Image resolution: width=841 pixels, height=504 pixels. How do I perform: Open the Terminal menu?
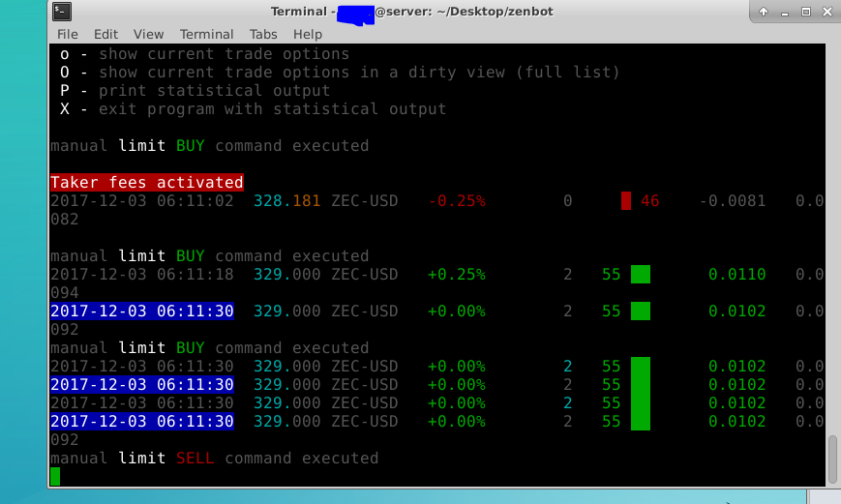point(206,34)
